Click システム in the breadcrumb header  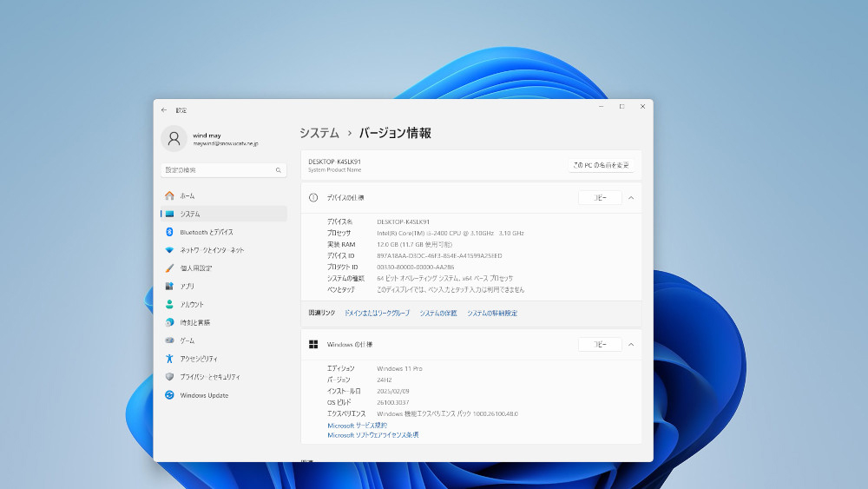319,133
